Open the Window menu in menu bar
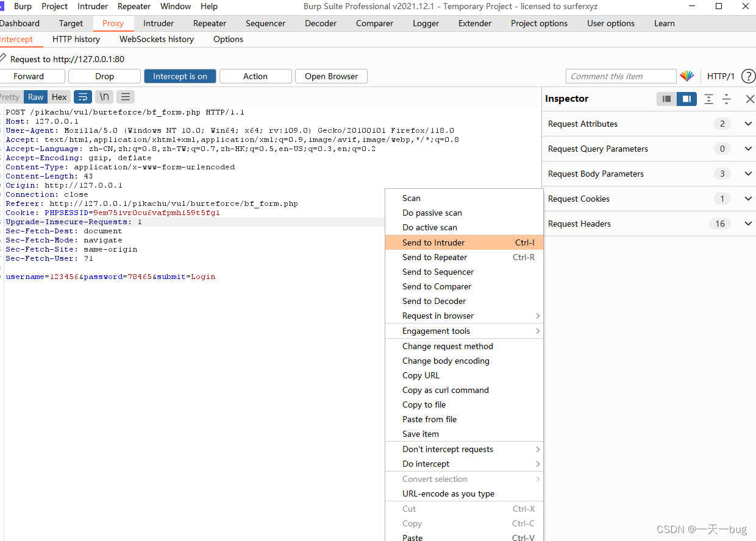The width and height of the screenshot is (756, 541). [176, 6]
